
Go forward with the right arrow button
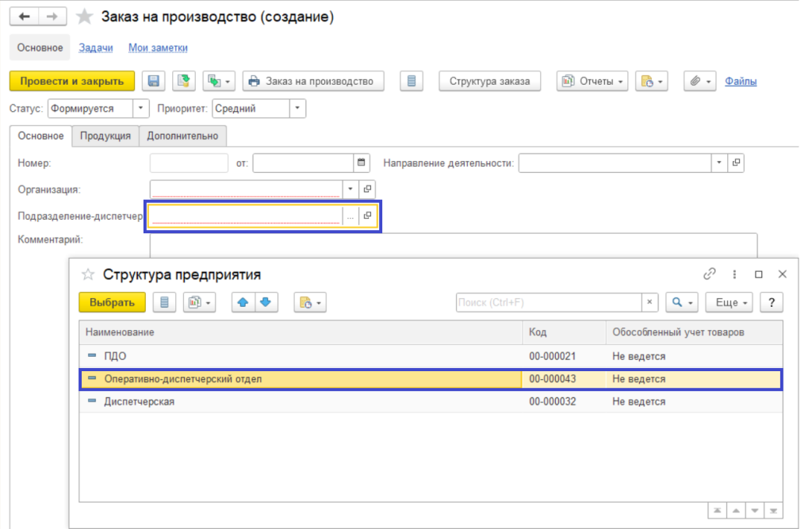coord(52,17)
